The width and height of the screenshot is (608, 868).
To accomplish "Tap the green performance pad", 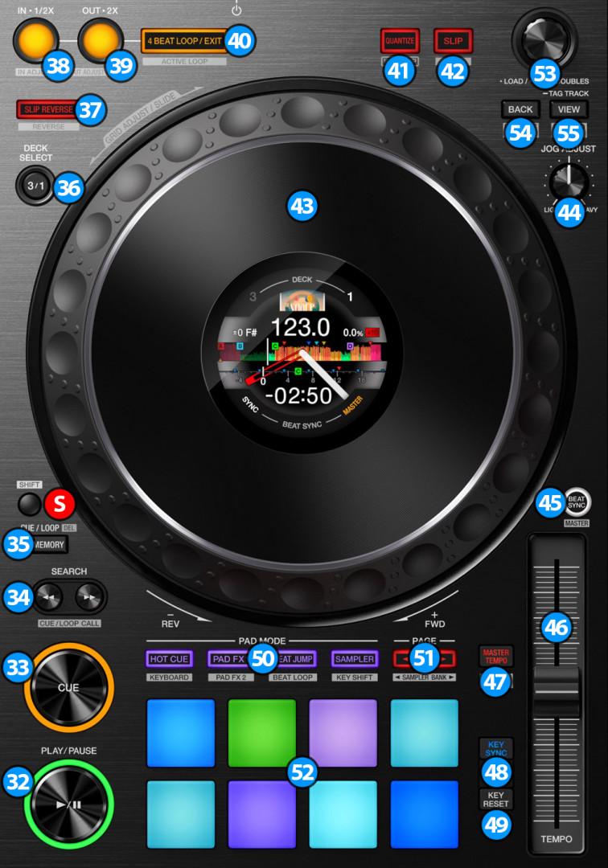I will 262,732.
